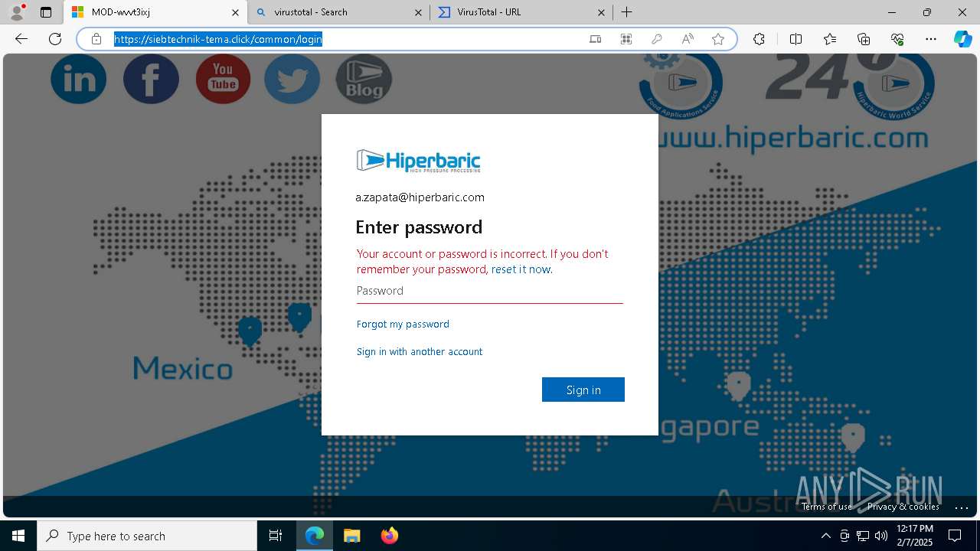Click the reset it now link
This screenshot has width=980, height=551.
521,269
